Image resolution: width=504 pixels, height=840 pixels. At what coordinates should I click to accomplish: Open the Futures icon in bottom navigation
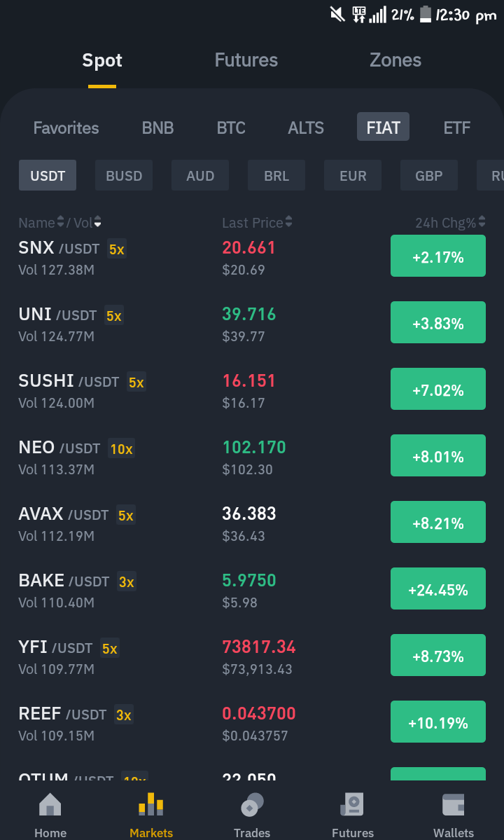[x=353, y=805]
